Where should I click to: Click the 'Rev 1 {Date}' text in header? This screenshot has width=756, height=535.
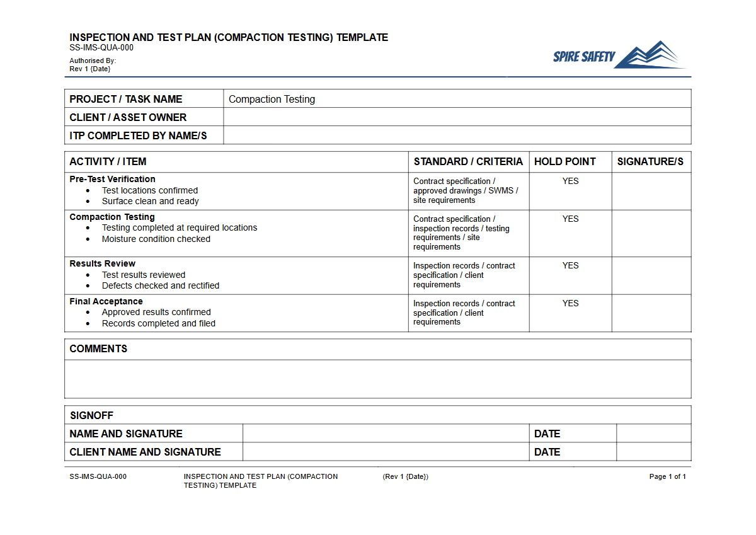pos(90,69)
